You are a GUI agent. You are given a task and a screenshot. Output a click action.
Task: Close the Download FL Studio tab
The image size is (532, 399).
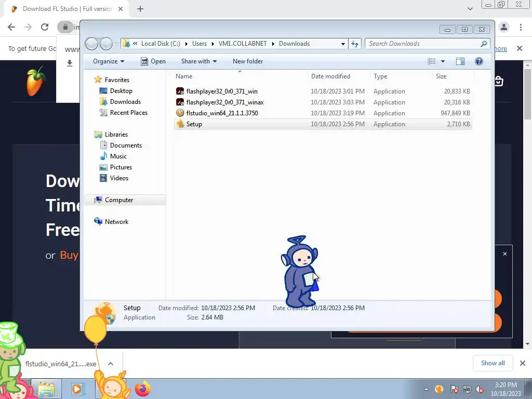(x=121, y=9)
